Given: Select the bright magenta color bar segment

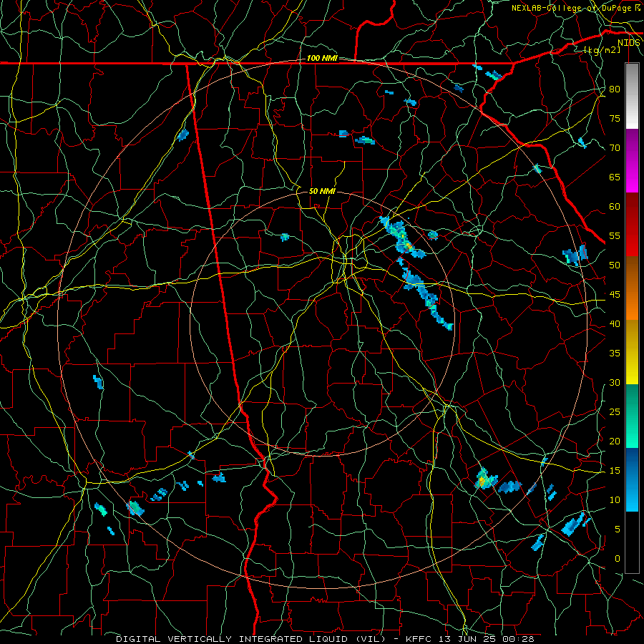Looking at the screenshot, I should pyautogui.click(x=632, y=181).
